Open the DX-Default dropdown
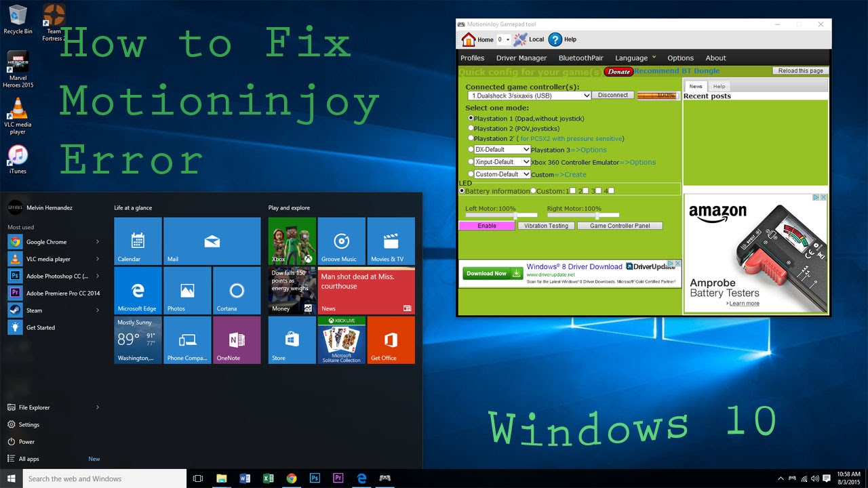 (502, 150)
